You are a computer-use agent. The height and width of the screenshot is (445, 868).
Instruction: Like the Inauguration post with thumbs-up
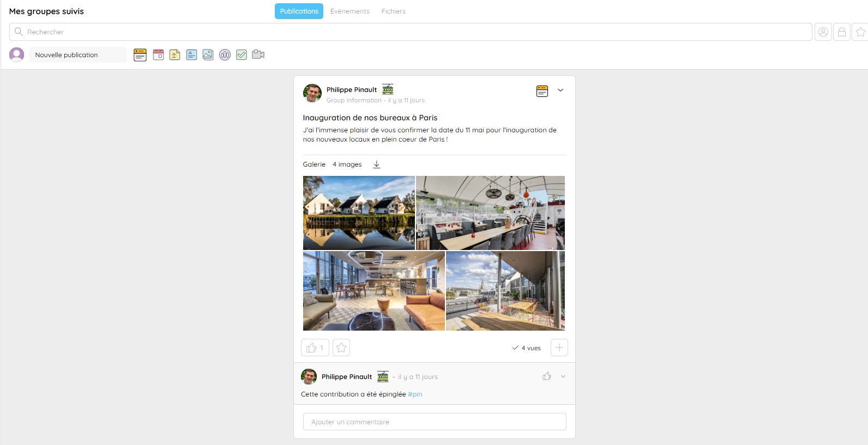pos(315,348)
